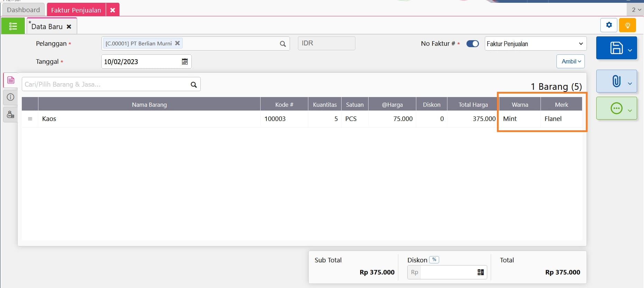Expand the arrow next to save button

coord(630,50)
